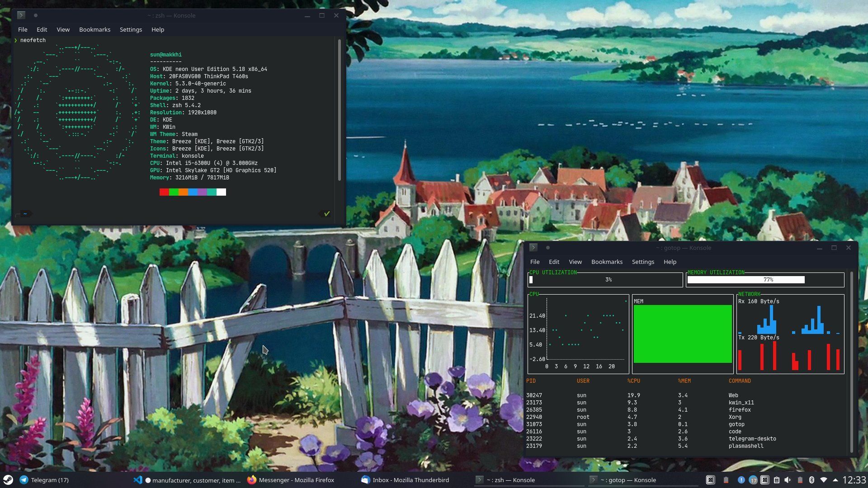The height and width of the screenshot is (488, 868).
Task: Open Edit menu in the gotop Konsole
Action: tap(554, 262)
